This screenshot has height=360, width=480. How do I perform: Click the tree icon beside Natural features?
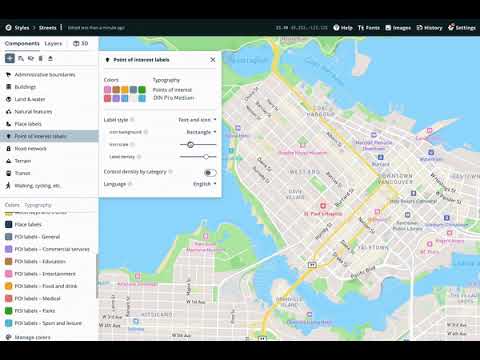click(9, 112)
